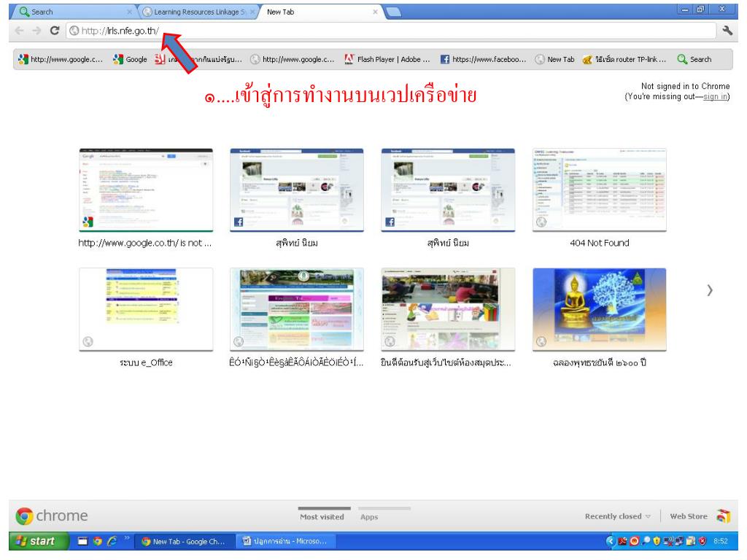Switch to the Search tab

click(72, 12)
